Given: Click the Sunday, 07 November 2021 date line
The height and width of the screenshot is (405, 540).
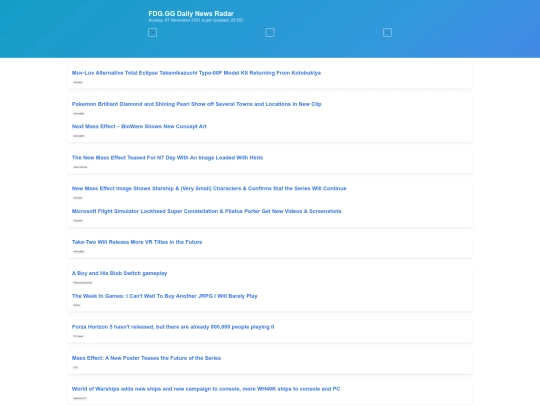Looking at the screenshot, I should [195, 20].
